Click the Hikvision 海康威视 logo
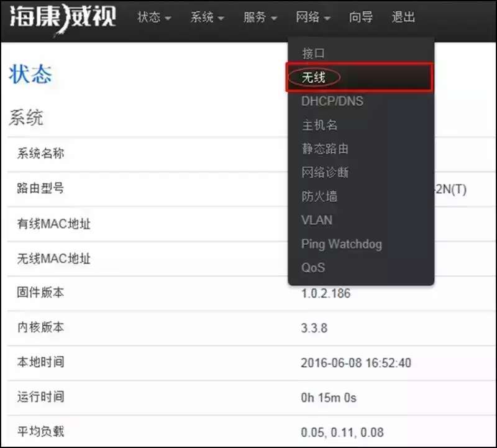This screenshot has width=497, height=448. pyautogui.click(x=63, y=19)
